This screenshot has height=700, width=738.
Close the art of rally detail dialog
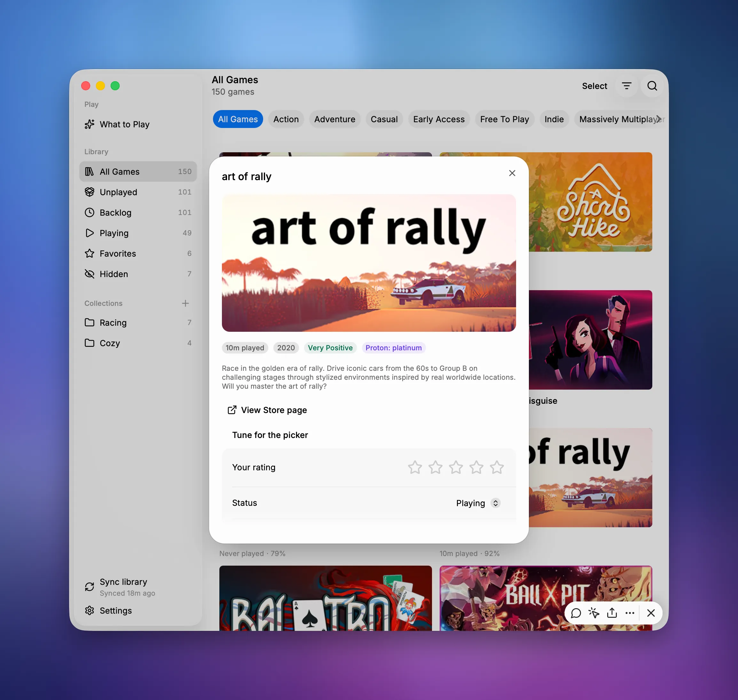512,173
